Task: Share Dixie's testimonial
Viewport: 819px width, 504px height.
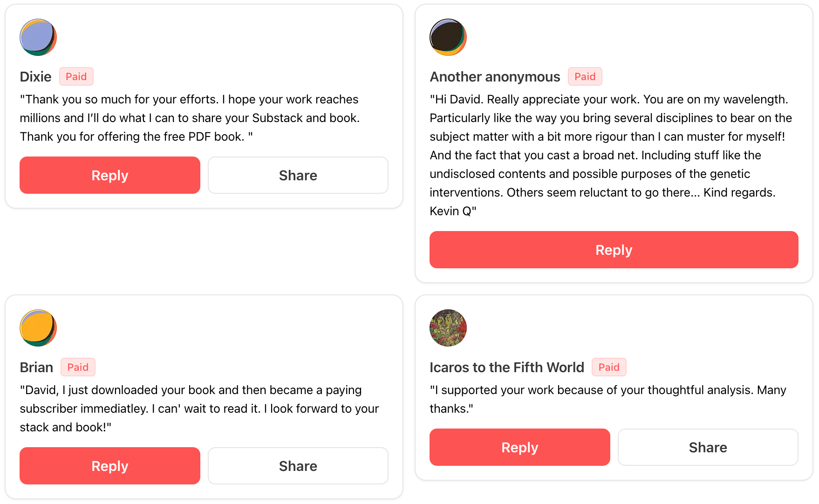Action: point(298,175)
